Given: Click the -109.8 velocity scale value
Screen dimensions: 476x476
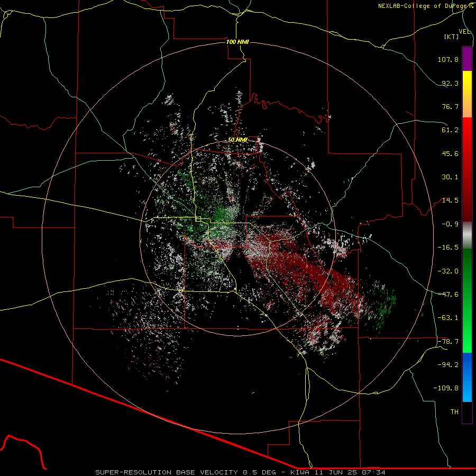Looking at the screenshot, I should (x=446, y=388).
